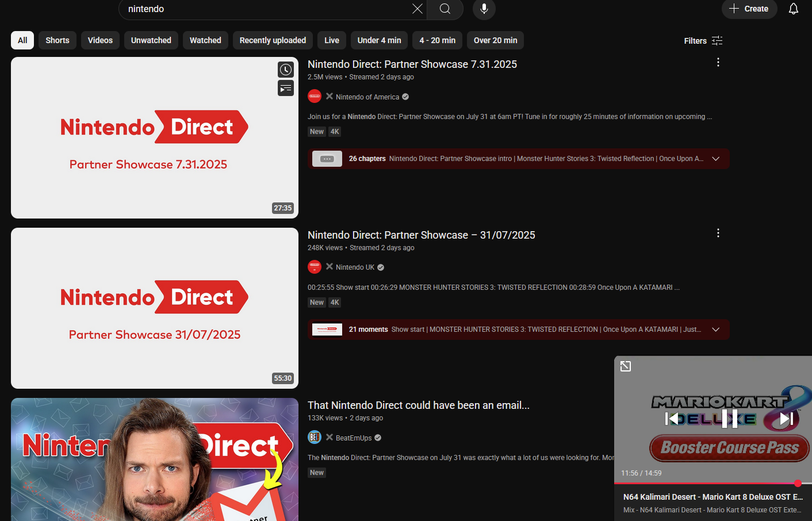Click Mix - N64 Kalimari Desert playlist text
Viewport: 812px width, 521px height.
point(713,510)
